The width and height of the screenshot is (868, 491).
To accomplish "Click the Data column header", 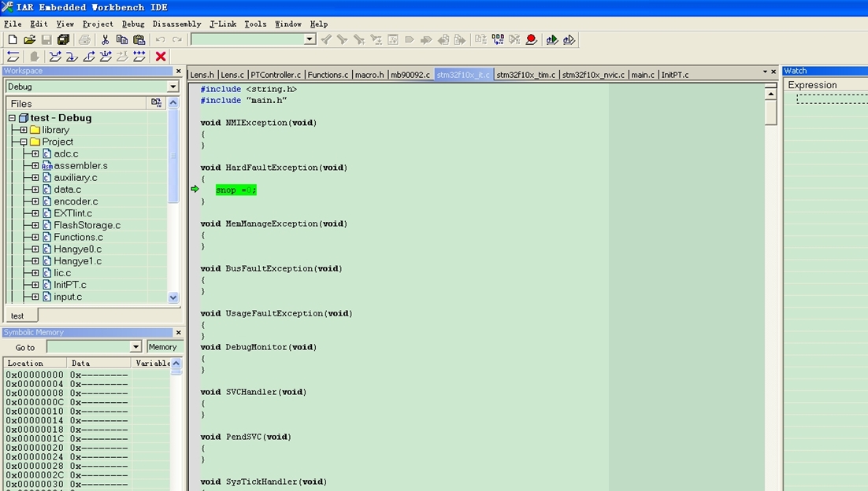I will [99, 363].
